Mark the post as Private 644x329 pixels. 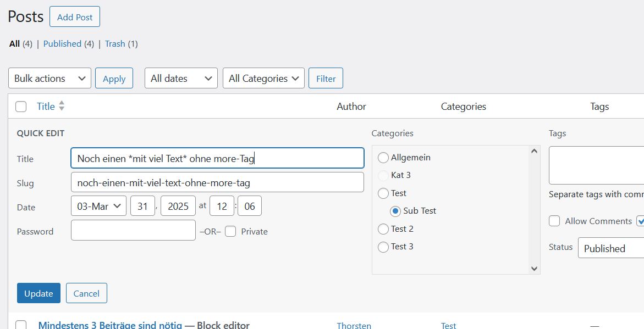229,231
